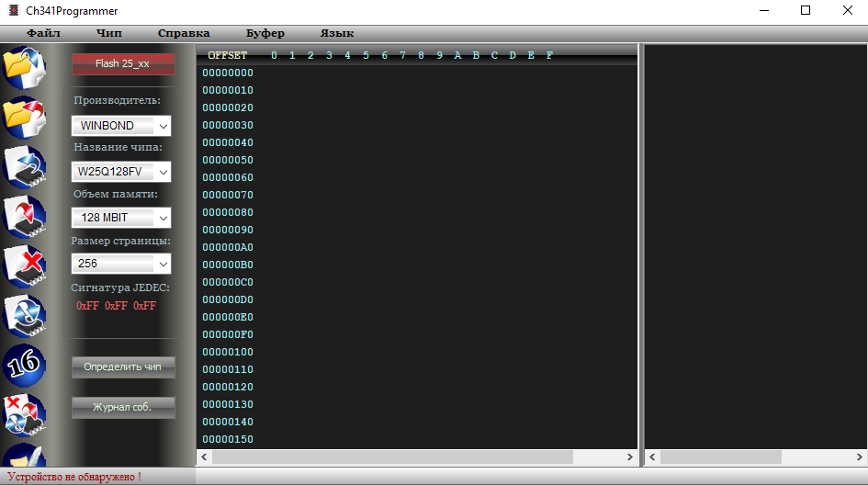Click hex editor horizontal scrollbar right arrow
Screen dimensions: 868x485
click(629, 457)
